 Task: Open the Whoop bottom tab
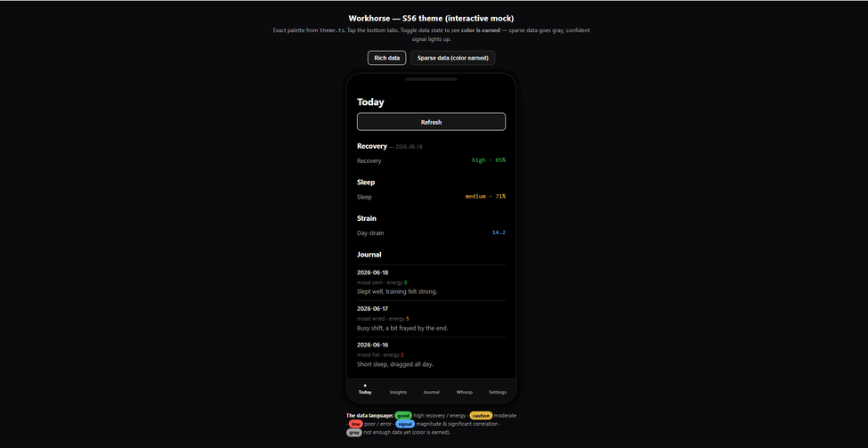pos(465,390)
